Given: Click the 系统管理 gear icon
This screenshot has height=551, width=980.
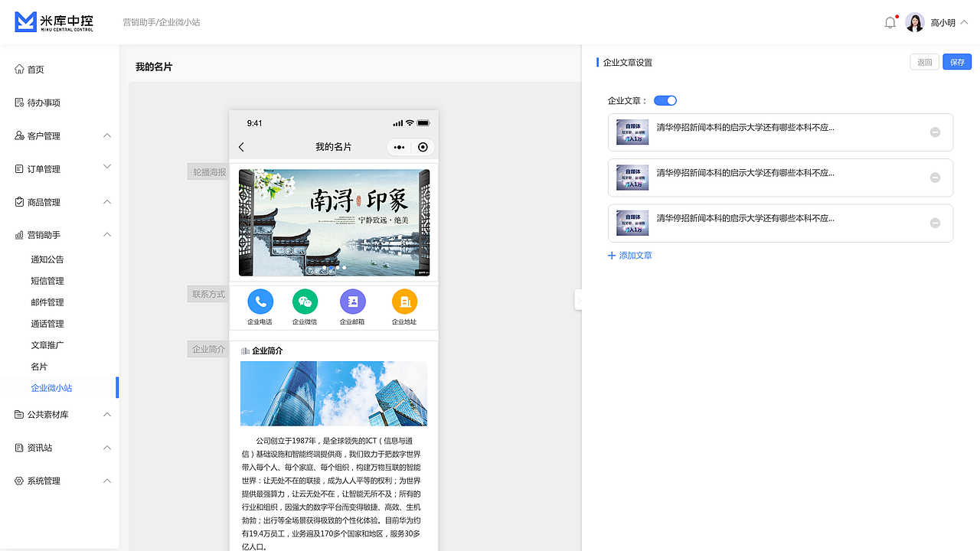Looking at the screenshot, I should (19, 481).
